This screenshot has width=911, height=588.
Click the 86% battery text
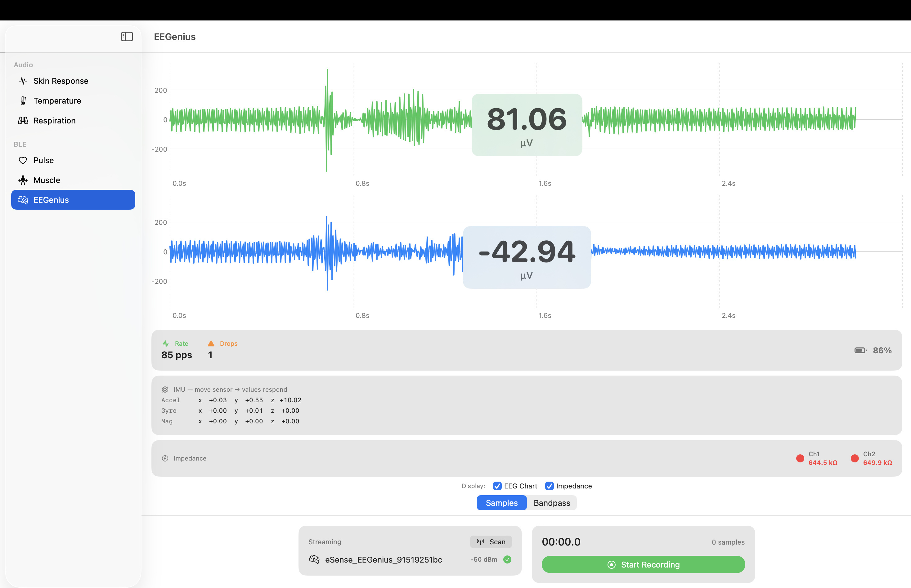(x=882, y=350)
